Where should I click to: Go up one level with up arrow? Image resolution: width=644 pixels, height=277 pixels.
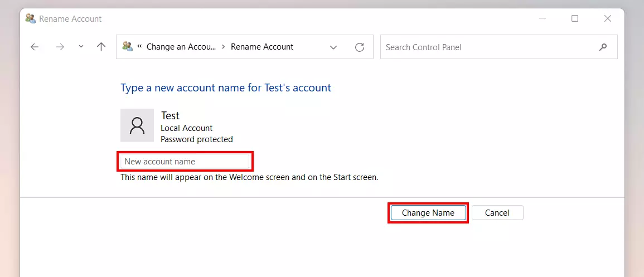(101, 47)
